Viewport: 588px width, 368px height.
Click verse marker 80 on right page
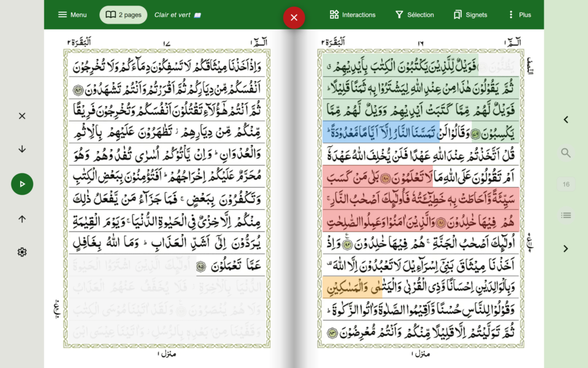point(385,178)
